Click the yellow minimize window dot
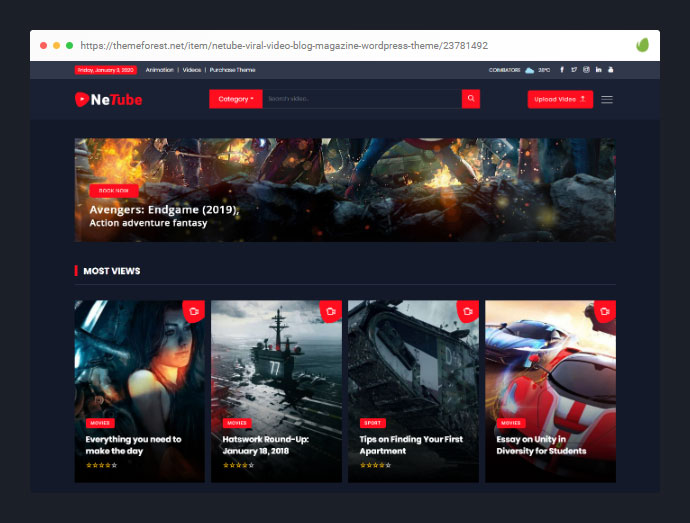The width and height of the screenshot is (690, 523). tap(56, 45)
